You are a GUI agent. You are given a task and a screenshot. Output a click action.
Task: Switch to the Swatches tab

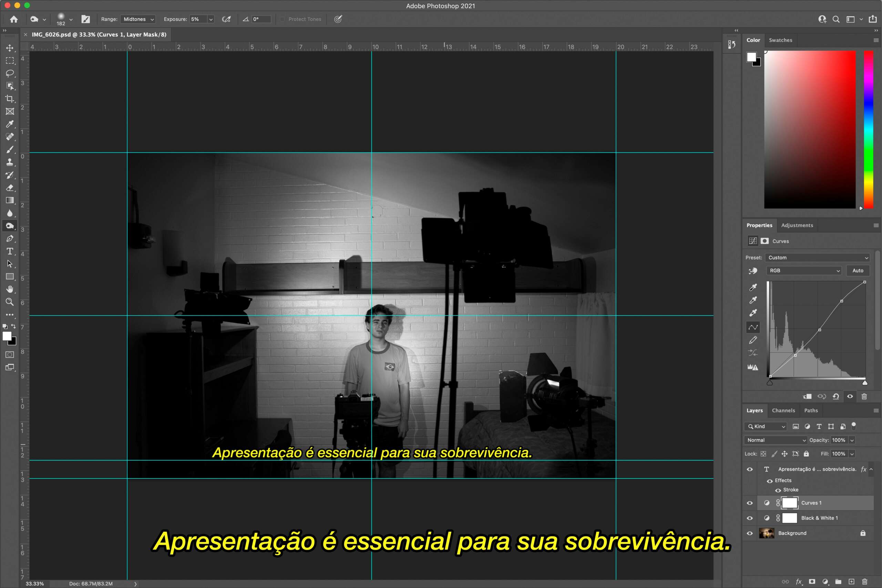tap(780, 40)
